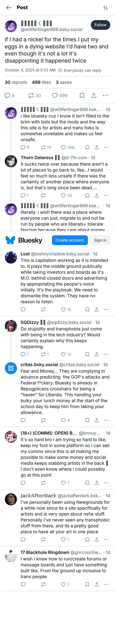Share the main post via share icon
The image size is (115, 644).
click(x=94, y=95)
